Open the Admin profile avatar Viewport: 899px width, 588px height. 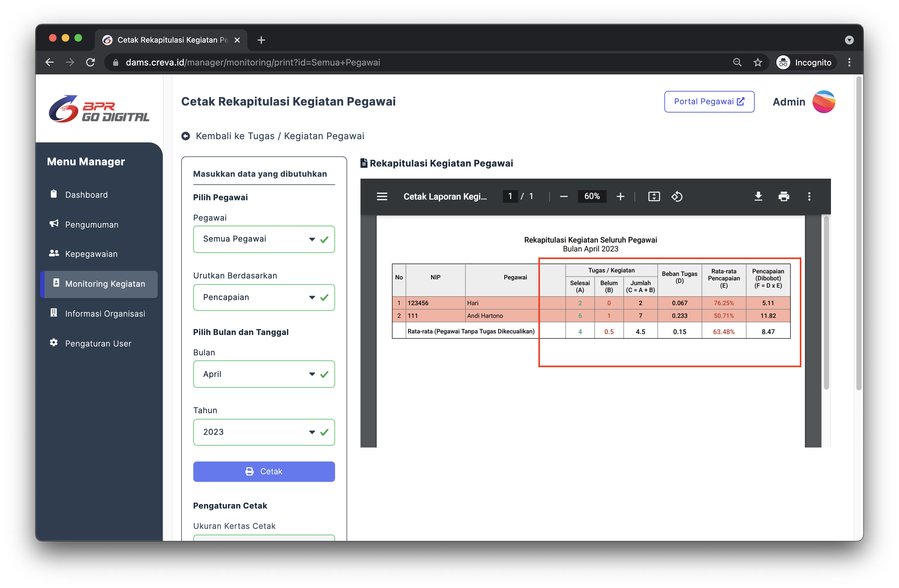point(823,102)
